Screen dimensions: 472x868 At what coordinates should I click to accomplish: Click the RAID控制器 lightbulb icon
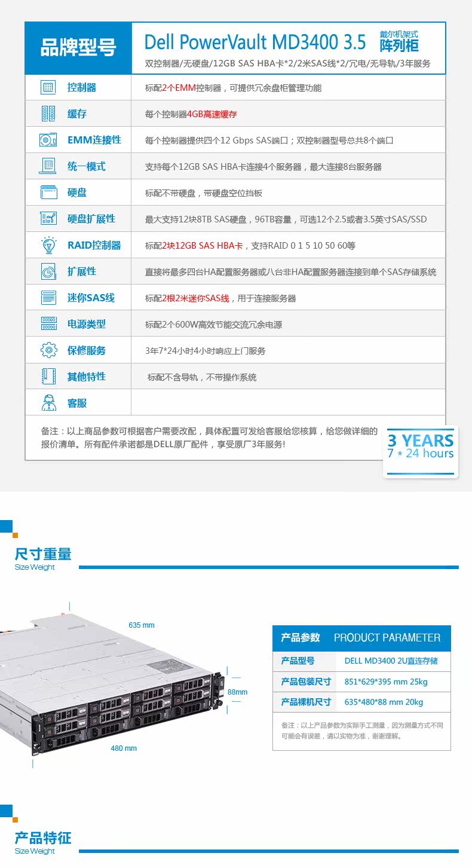coord(48,245)
